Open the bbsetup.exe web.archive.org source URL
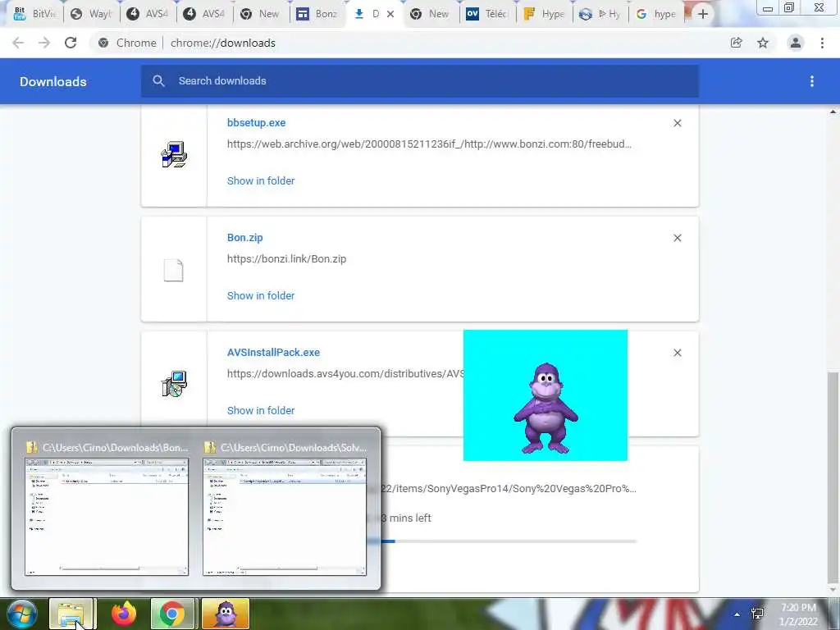 pyautogui.click(x=429, y=144)
